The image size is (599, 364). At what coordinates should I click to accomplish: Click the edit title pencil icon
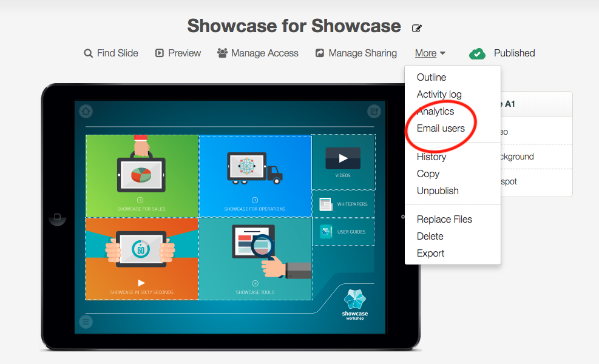[x=417, y=29]
